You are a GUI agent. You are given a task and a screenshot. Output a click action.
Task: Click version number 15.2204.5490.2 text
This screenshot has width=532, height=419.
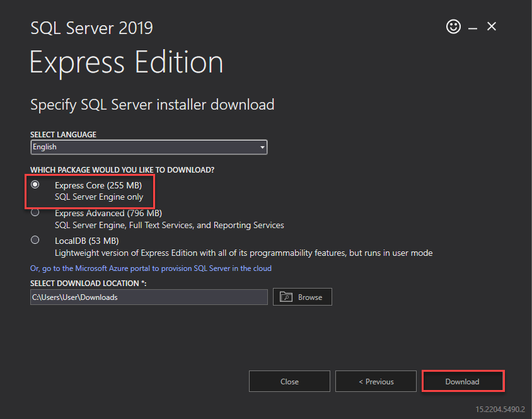[x=500, y=409]
